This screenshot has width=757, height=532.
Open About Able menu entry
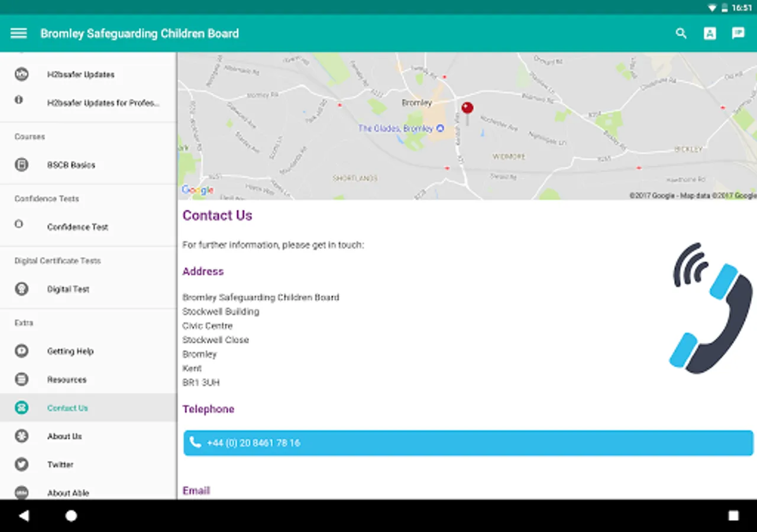[x=88, y=491]
